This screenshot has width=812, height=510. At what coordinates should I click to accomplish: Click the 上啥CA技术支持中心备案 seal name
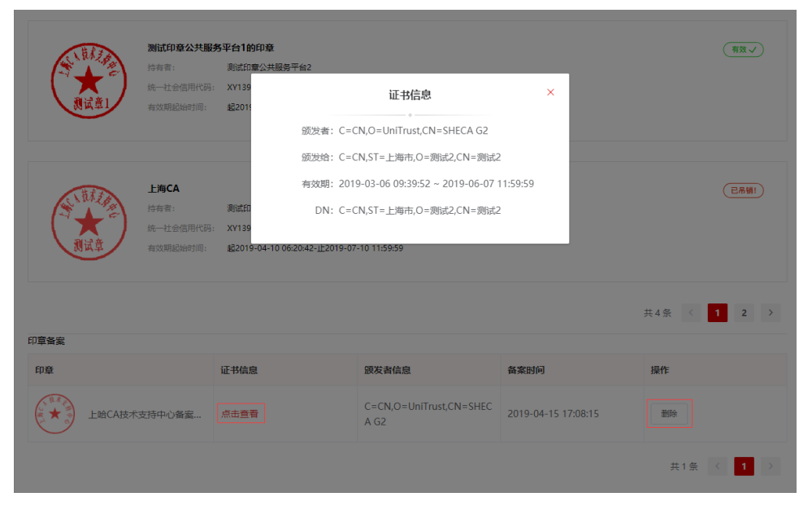pyautogui.click(x=145, y=414)
